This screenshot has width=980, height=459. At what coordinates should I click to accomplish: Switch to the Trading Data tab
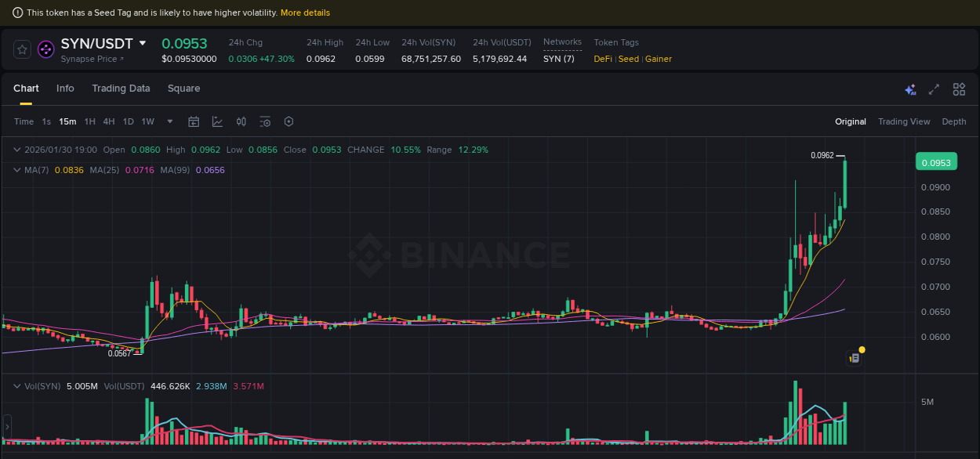pos(121,89)
